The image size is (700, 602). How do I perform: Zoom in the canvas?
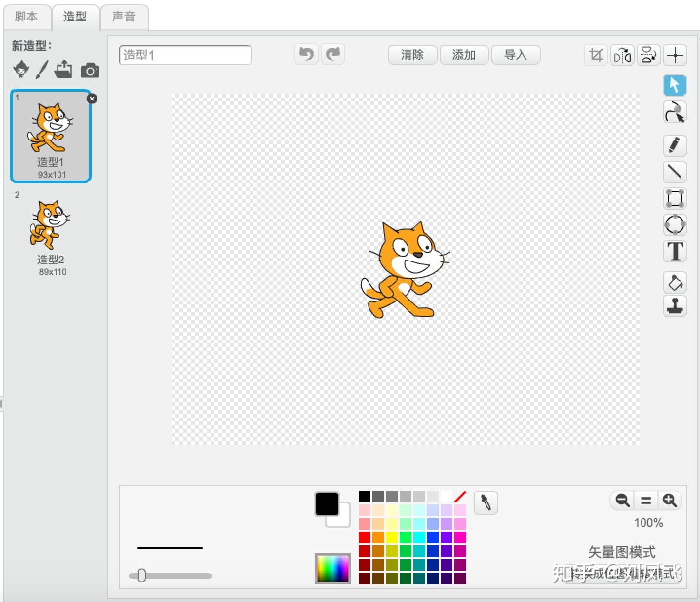(x=669, y=501)
